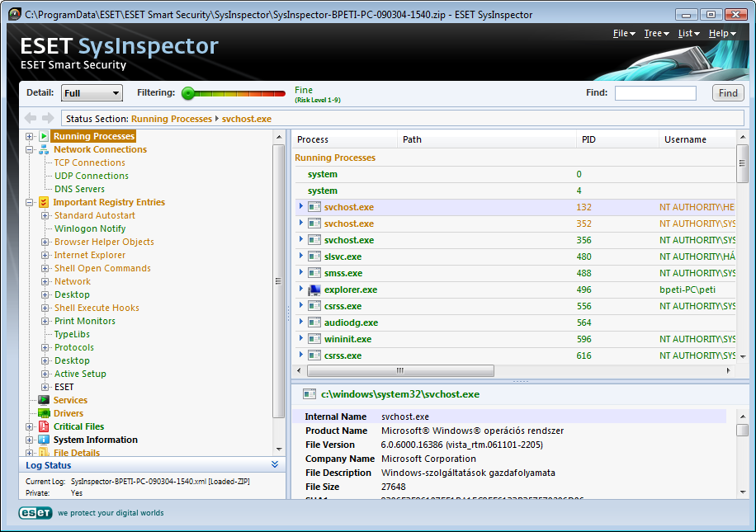Image resolution: width=756 pixels, height=532 pixels.
Task: Expand the explorer.exe row arrow
Action: pyautogui.click(x=301, y=289)
